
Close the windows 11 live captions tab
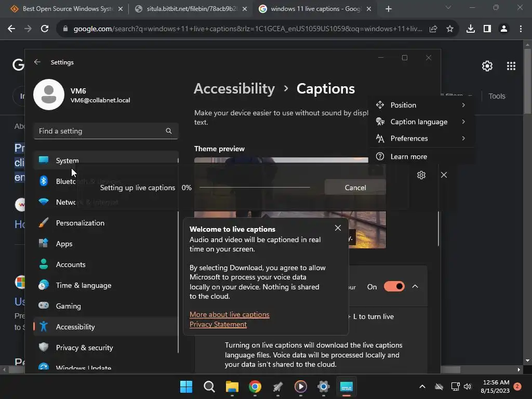(x=369, y=9)
